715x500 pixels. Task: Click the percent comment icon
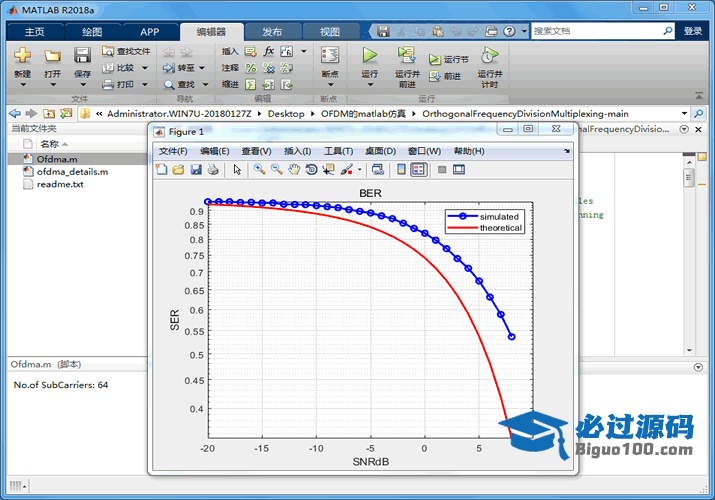point(250,68)
